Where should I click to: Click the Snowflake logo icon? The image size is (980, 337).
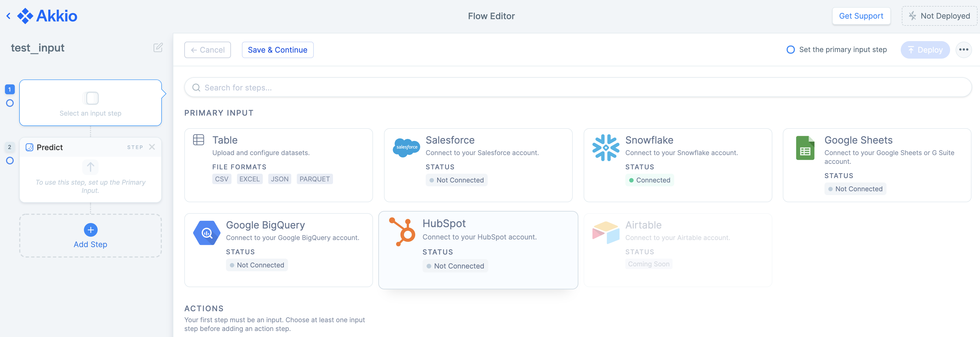click(606, 147)
